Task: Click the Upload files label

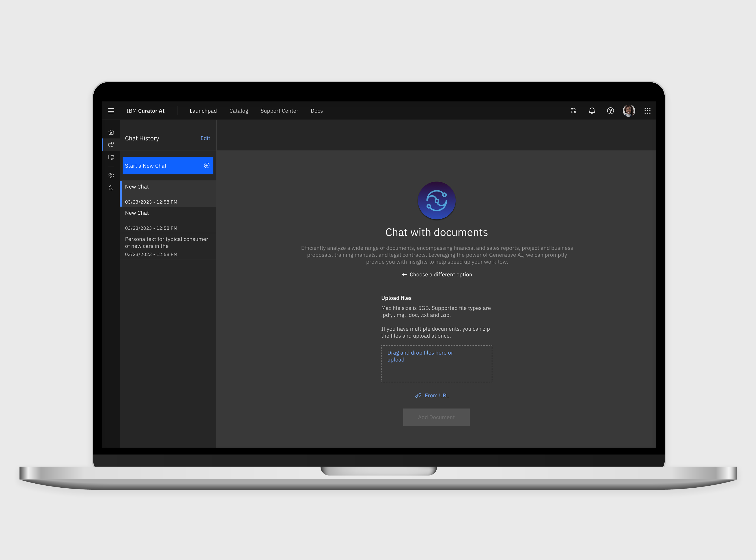Action: click(396, 298)
